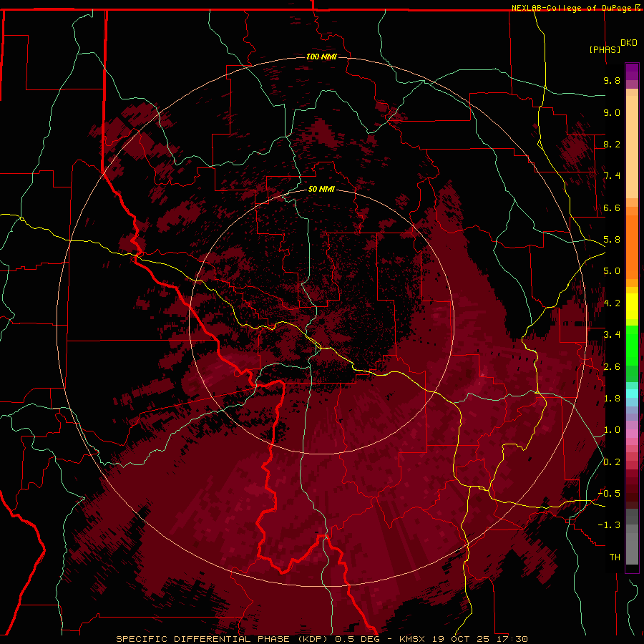Click the -0.5 legend value
Viewport: 644px width, 644px height.
[609, 494]
